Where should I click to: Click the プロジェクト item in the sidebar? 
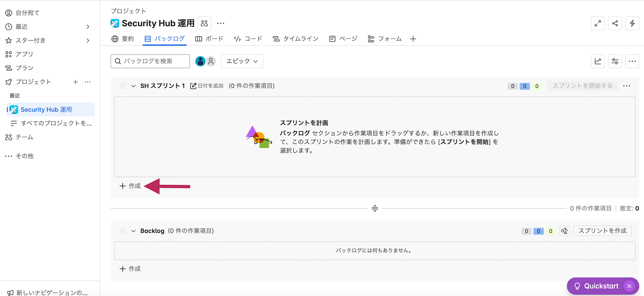click(33, 82)
